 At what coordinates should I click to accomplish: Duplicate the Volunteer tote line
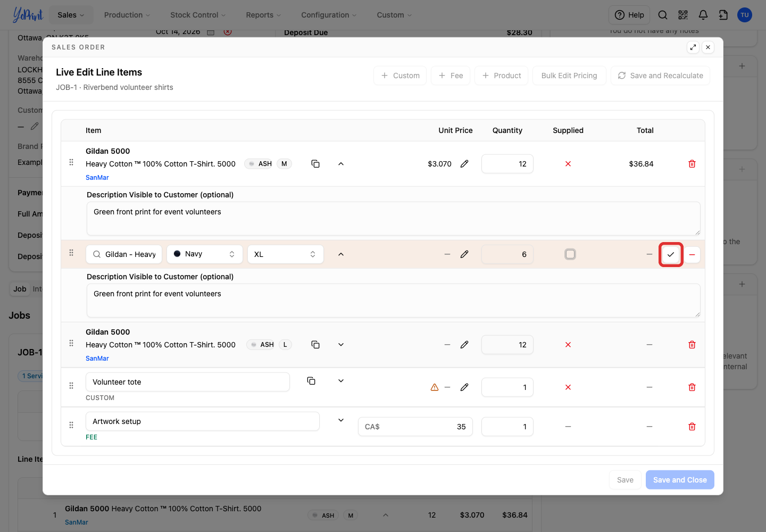[x=311, y=381]
